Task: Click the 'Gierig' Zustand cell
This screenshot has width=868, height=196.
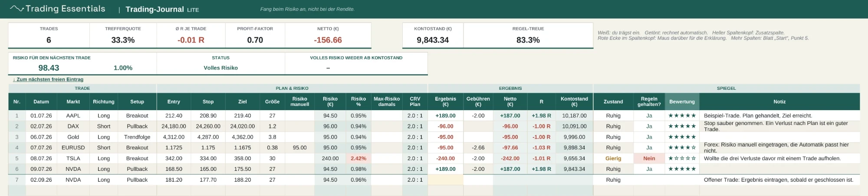Action: point(613,158)
